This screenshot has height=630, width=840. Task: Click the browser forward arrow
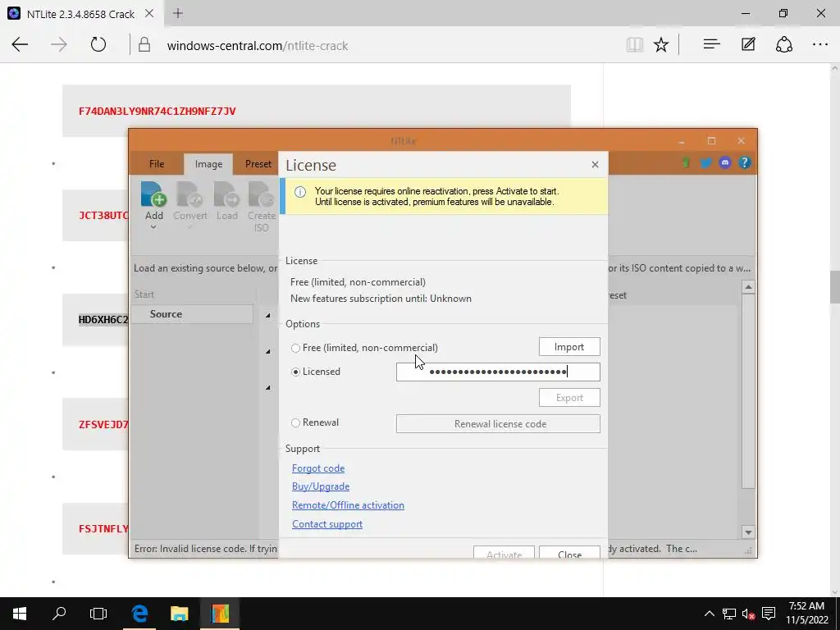pos(59,44)
